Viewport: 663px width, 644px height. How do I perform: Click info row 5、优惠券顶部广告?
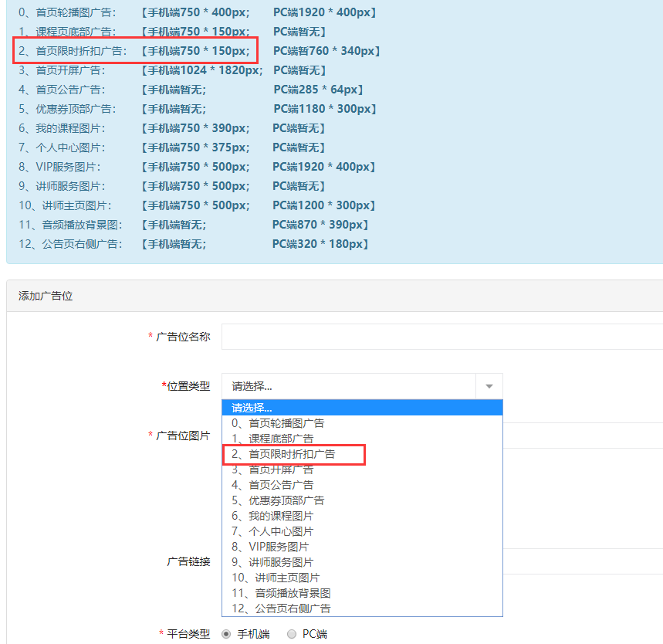(197, 109)
